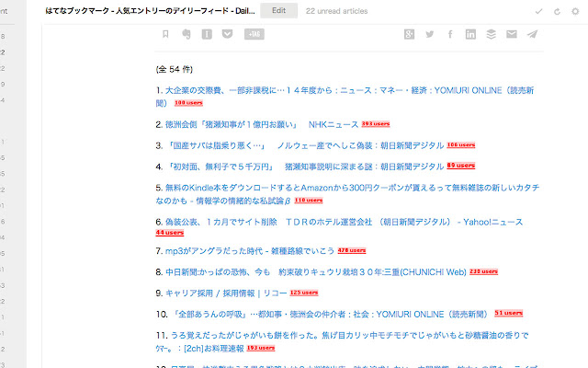Click the 100 users badge
This screenshot has width=588, height=368.
point(188,103)
